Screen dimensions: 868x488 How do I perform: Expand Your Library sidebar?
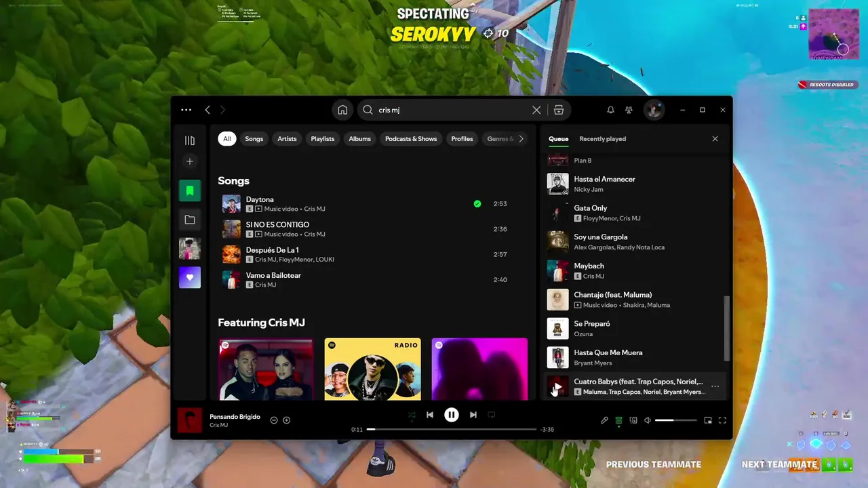point(190,140)
